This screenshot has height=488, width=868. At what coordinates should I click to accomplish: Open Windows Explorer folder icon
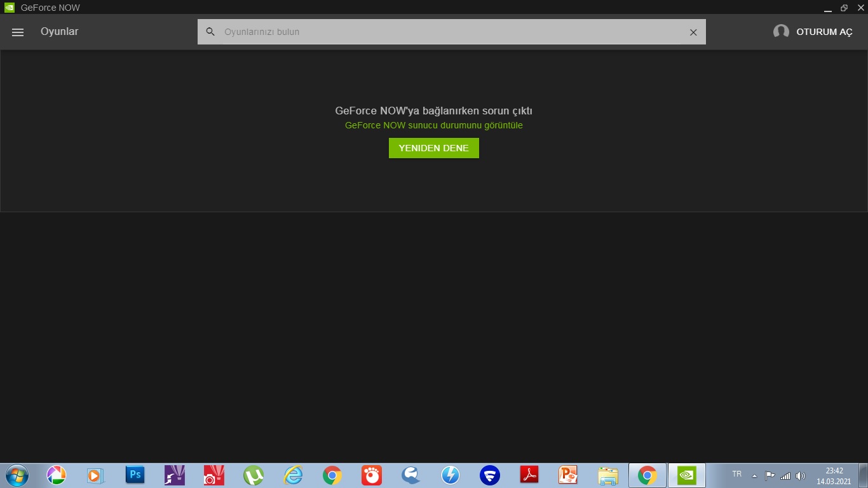608,475
